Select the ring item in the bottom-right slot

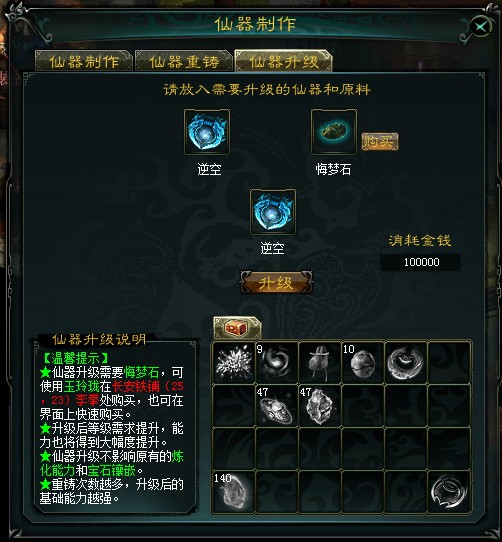[x=449, y=491]
